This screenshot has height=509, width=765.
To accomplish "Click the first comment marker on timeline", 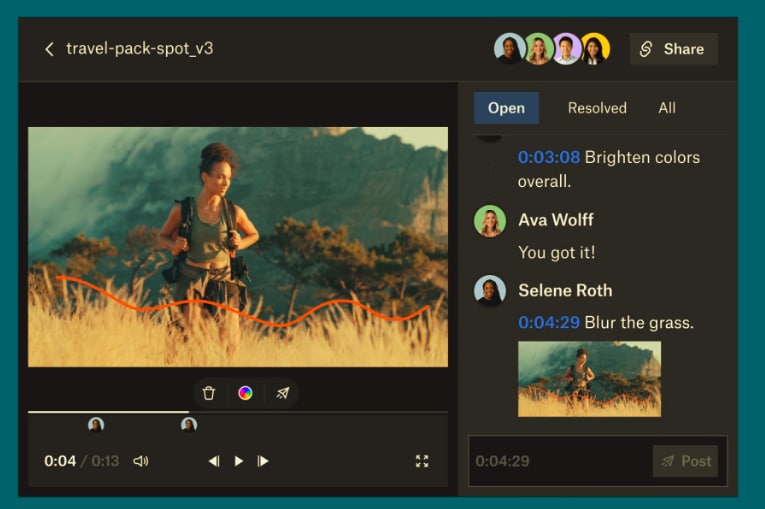I will pyautogui.click(x=96, y=425).
